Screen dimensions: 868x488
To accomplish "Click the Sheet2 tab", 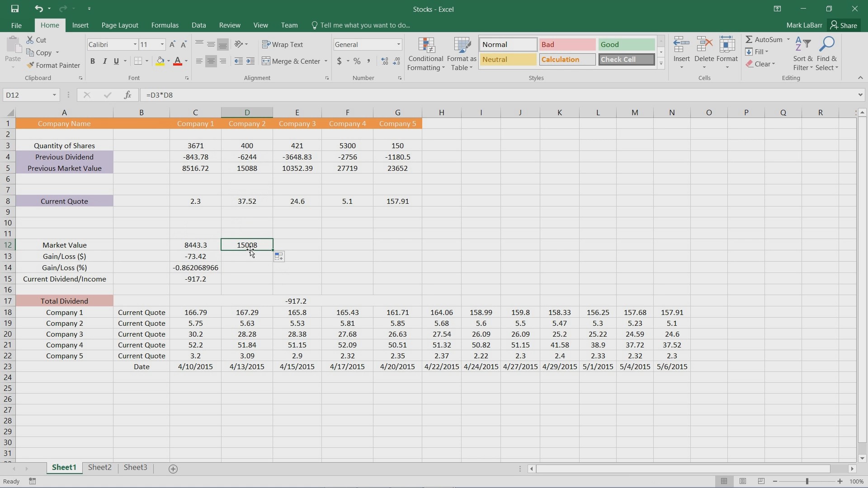I will click(x=99, y=468).
